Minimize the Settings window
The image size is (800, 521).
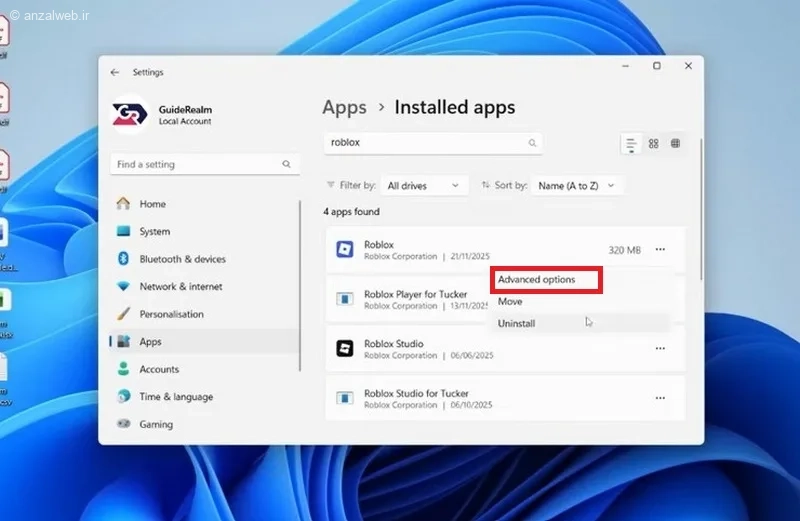(626, 66)
